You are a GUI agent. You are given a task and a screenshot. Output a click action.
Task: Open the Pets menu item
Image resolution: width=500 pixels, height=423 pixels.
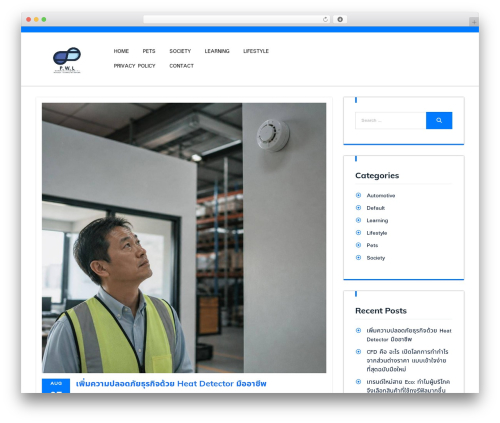point(149,51)
